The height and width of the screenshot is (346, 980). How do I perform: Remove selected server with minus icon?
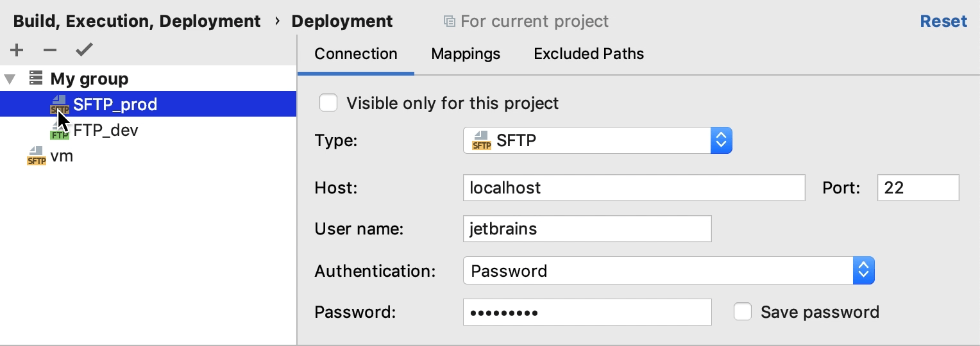pyautogui.click(x=50, y=50)
